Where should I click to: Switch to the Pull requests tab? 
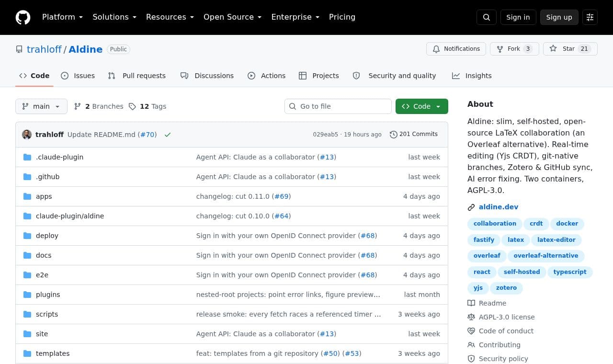click(137, 76)
